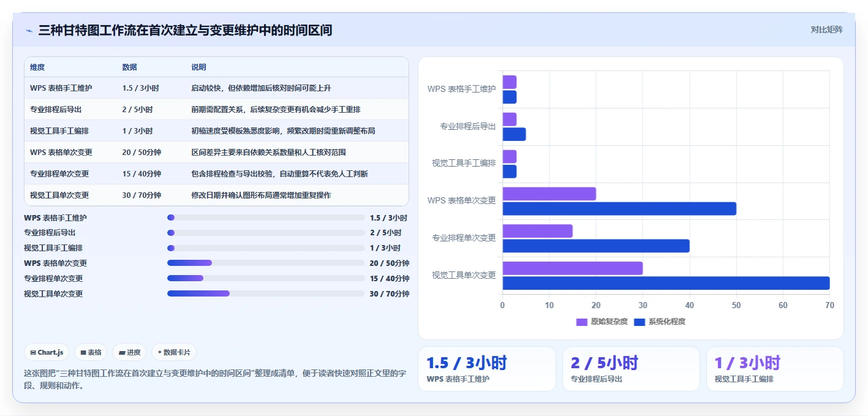The height and width of the screenshot is (416, 868).
Task: Toggle the 系统化程度 legend swatch
Action: click(x=640, y=322)
